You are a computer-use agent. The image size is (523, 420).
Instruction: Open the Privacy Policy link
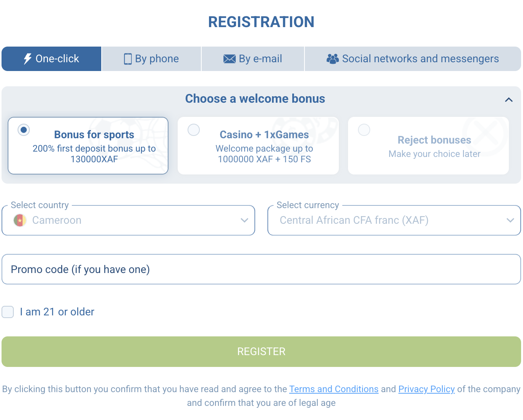[x=426, y=389]
